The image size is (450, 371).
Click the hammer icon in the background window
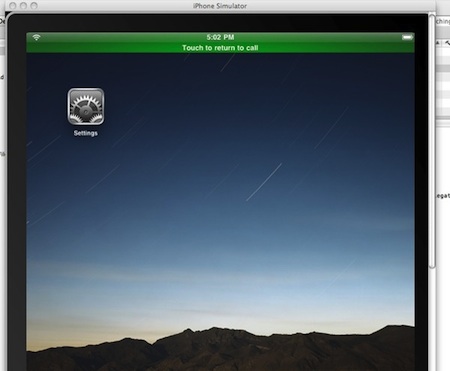click(447, 43)
